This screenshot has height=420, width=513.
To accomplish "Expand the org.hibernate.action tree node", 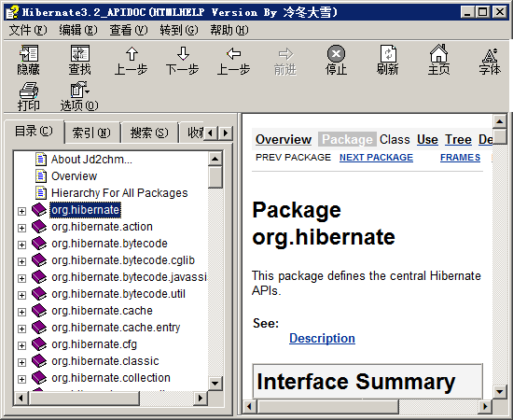I will coord(21,228).
